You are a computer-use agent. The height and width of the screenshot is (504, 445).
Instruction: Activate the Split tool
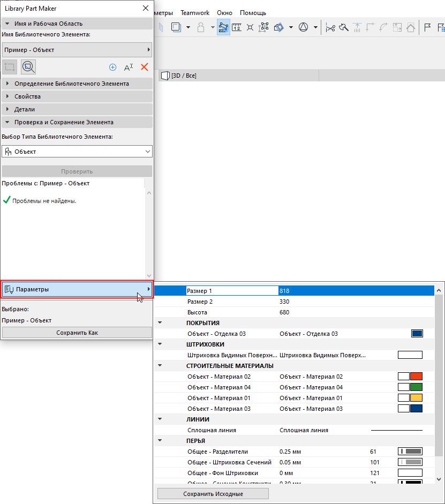[330, 27]
